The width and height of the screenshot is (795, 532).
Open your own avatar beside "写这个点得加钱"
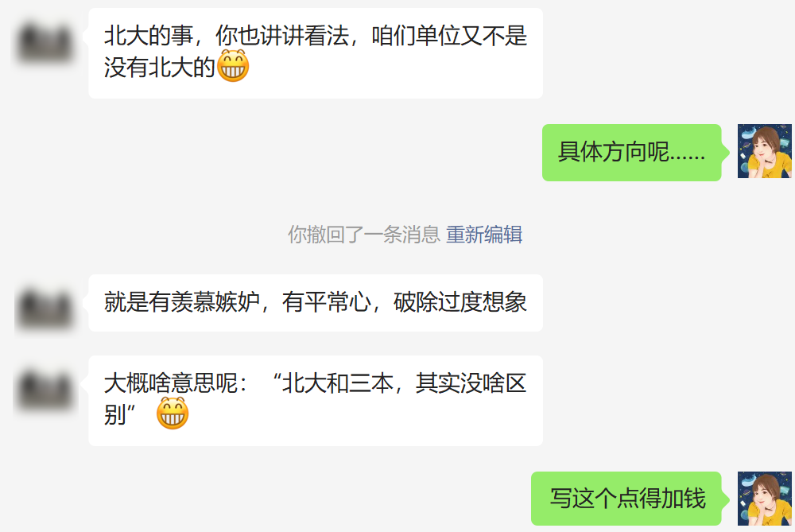(765, 499)
